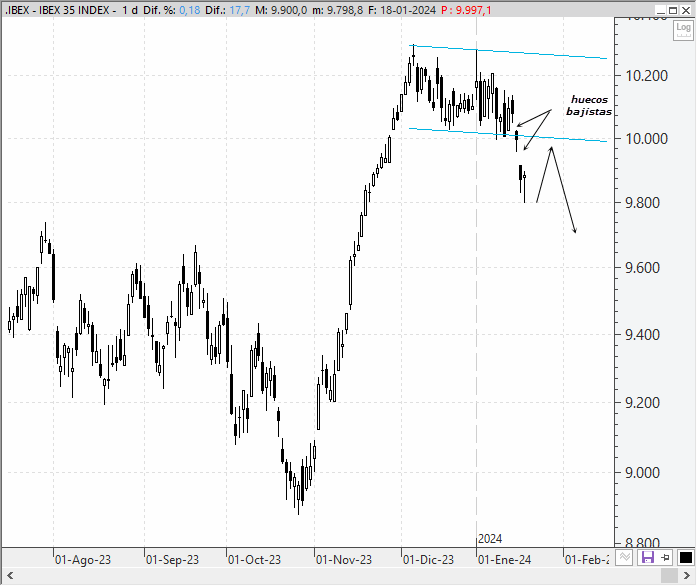The image size is (697, 586).
Task: Click the '.IBEX - IBEX 35 INDEX' title text
Action: (57, 10)
